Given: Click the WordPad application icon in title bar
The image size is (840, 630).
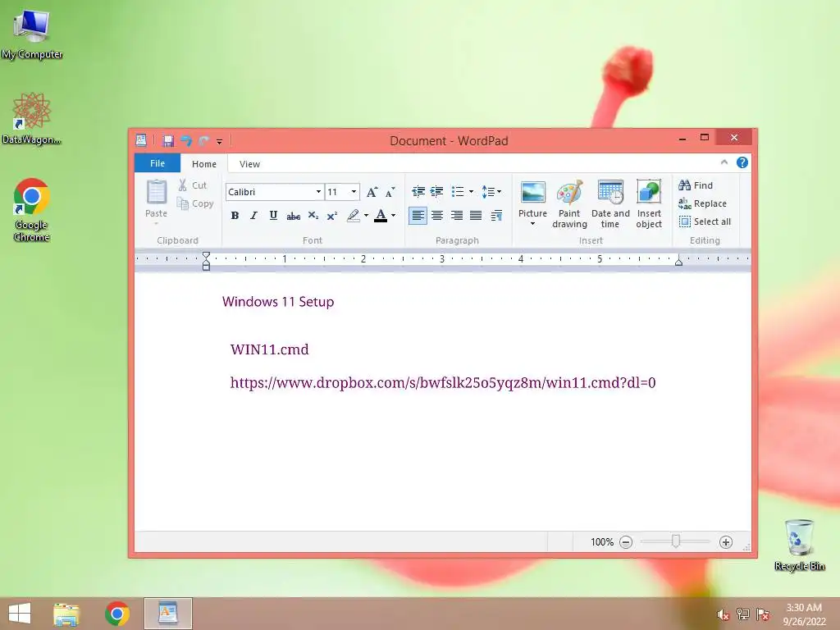Looking at the screenshot, I should coord(141,140).
